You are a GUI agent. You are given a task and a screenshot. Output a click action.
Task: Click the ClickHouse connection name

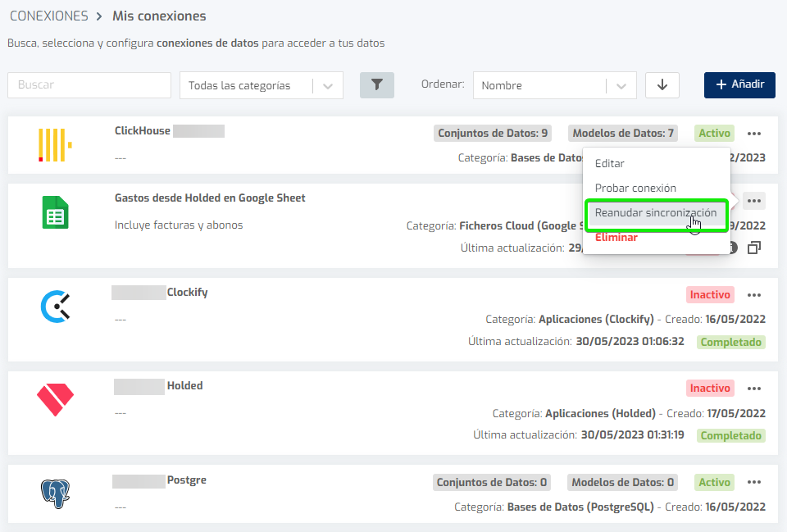pyautogui.click(x=143, y=131)
